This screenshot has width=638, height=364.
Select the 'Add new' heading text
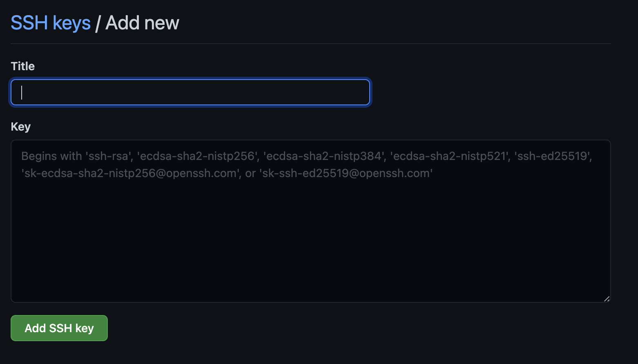[142, 23]
